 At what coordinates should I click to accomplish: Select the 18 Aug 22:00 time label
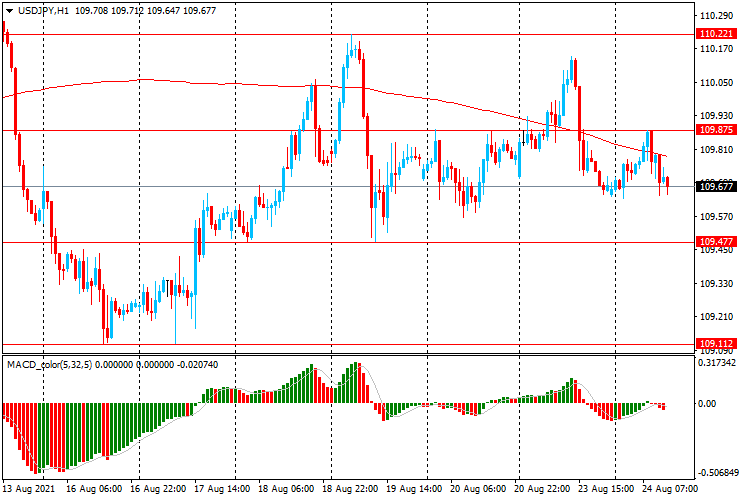point(350,489)
